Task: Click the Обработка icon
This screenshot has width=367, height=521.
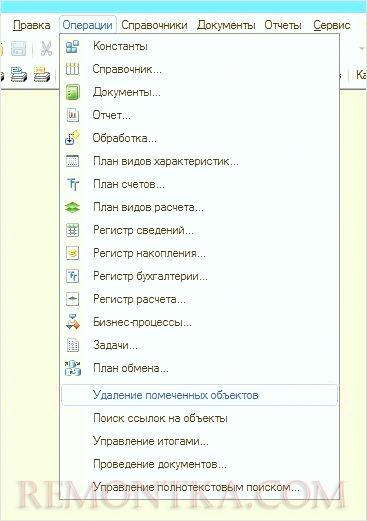Action: (x=72, y=138)
